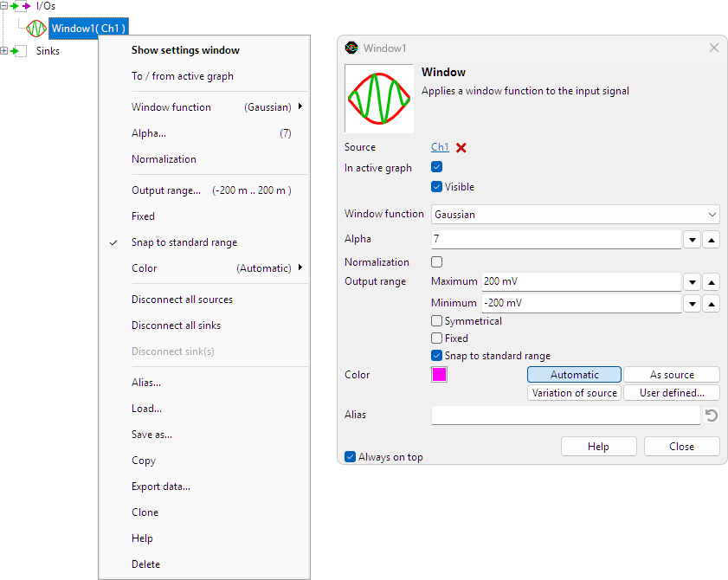The height and width of the screenshot is (580, 728).
Task: Choose Delete in the context menu
Action: (x=204, y=564)
